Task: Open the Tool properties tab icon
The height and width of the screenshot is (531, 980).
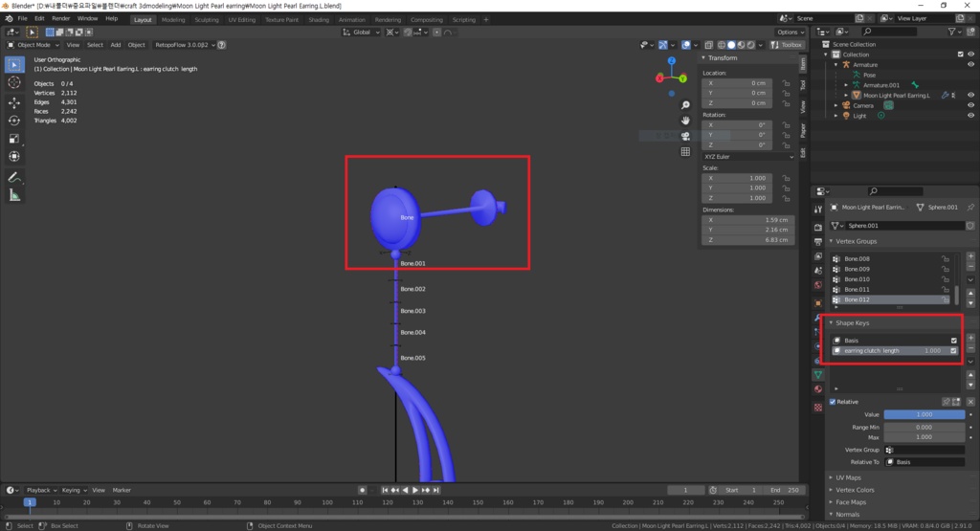Action: point(818,210)
